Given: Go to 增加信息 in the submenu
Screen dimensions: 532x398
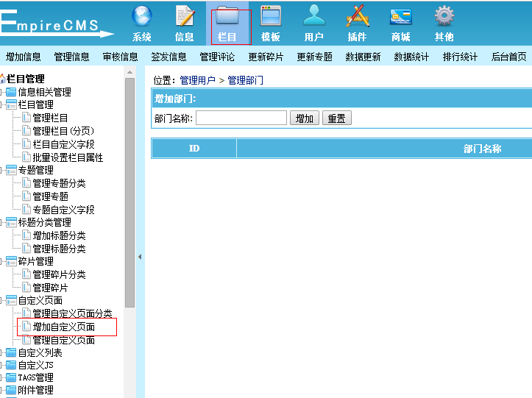Looking at the screenshot, I should click(23, 57).
